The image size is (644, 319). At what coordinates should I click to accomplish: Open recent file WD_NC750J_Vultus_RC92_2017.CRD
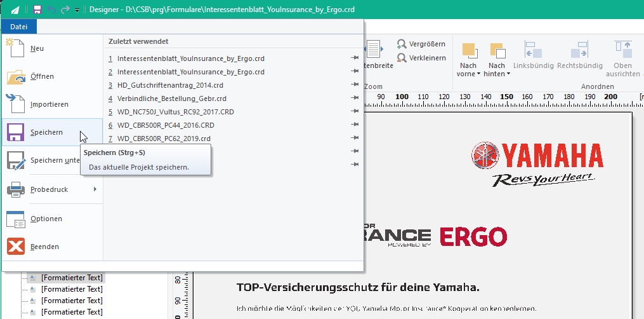[175, 112]
